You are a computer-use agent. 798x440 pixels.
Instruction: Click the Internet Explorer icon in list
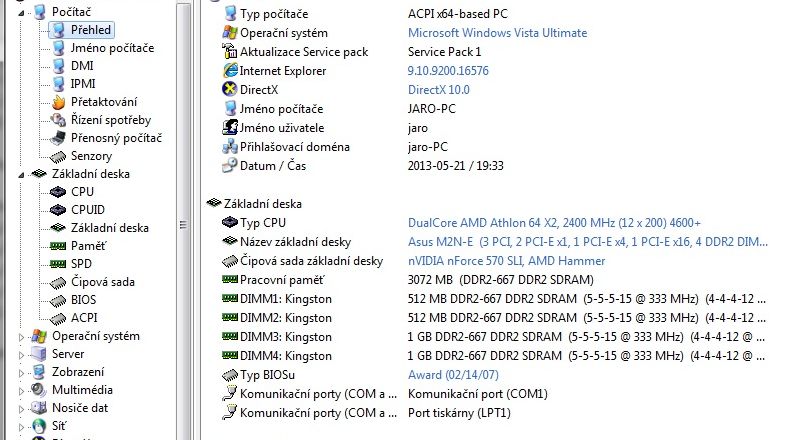[230, 70]
